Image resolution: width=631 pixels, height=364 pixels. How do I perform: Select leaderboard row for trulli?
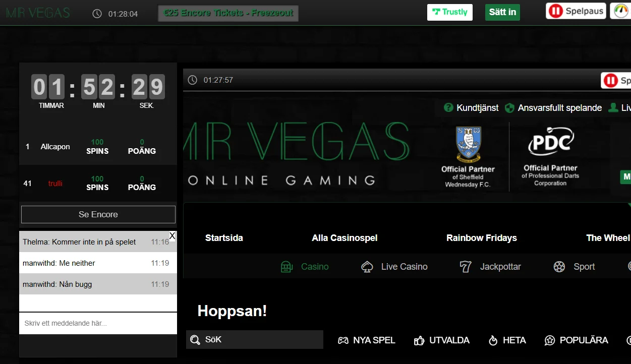pyautogui.click(x=98, y=184)
